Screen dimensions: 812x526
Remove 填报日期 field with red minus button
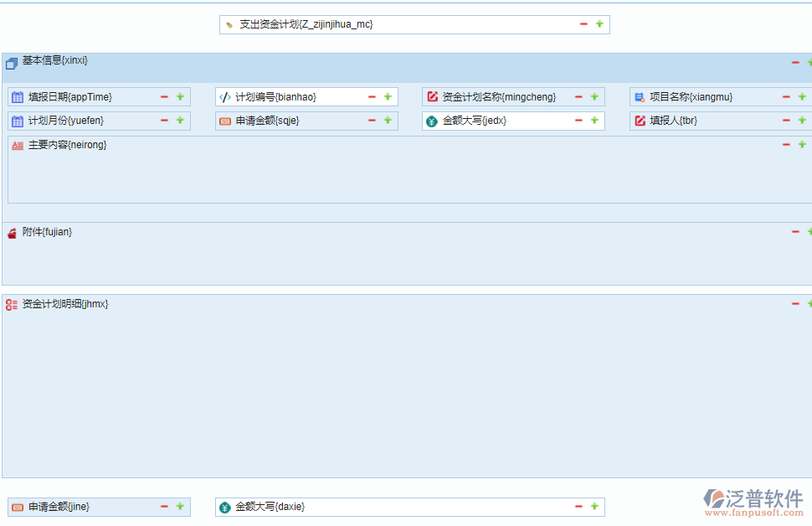pyautogui.click(x=164, y=95)
